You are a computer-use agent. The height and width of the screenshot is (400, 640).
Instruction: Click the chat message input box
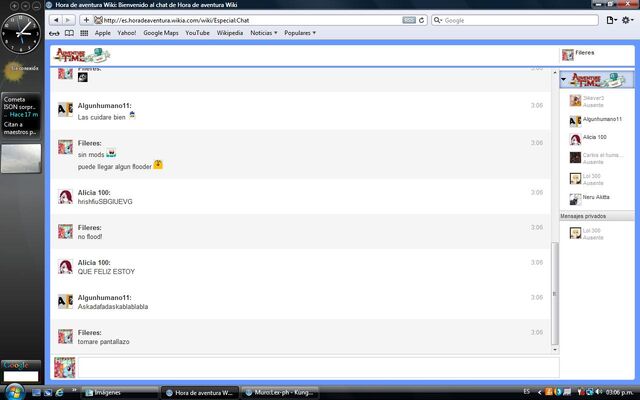[x=318, y=368]
